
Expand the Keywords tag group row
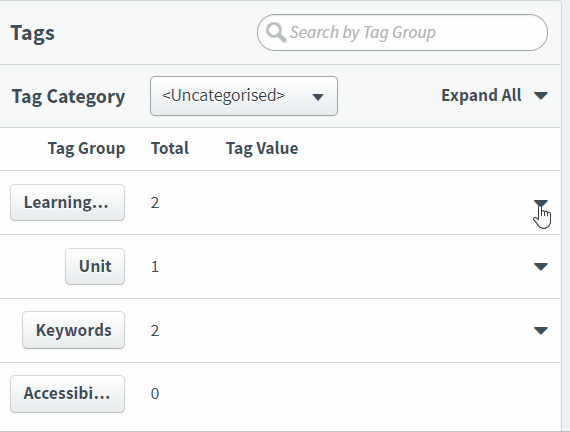pos(541,330)
